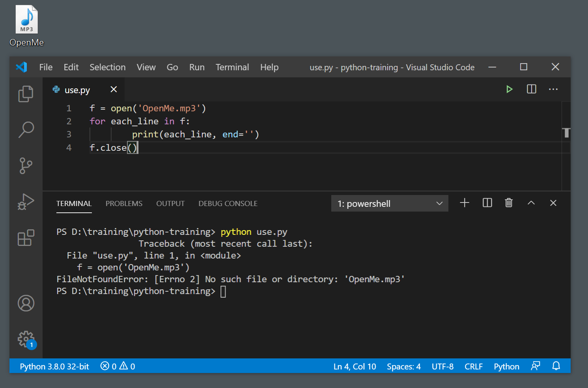Open the View menu
Viewport: 588px width, 388px height.
pyautogui.click(x=146, y=67)
